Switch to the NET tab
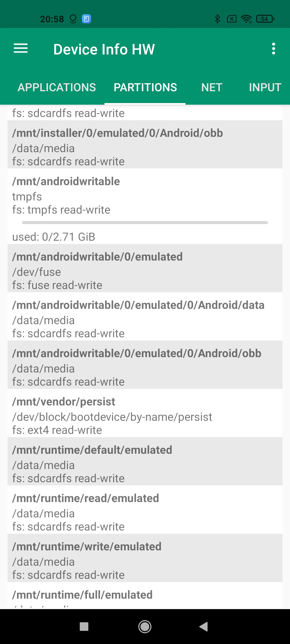290x644 pixels. click(x=212, y=87)
